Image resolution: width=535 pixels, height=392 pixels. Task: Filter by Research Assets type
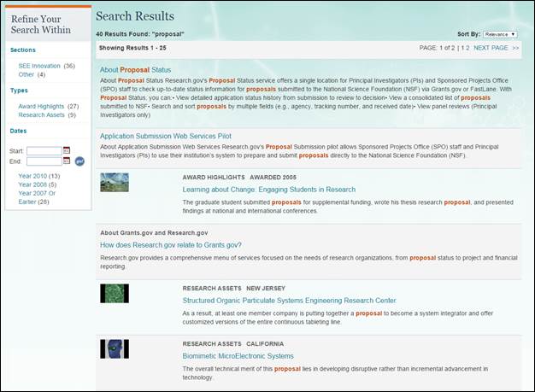[41, 114]
